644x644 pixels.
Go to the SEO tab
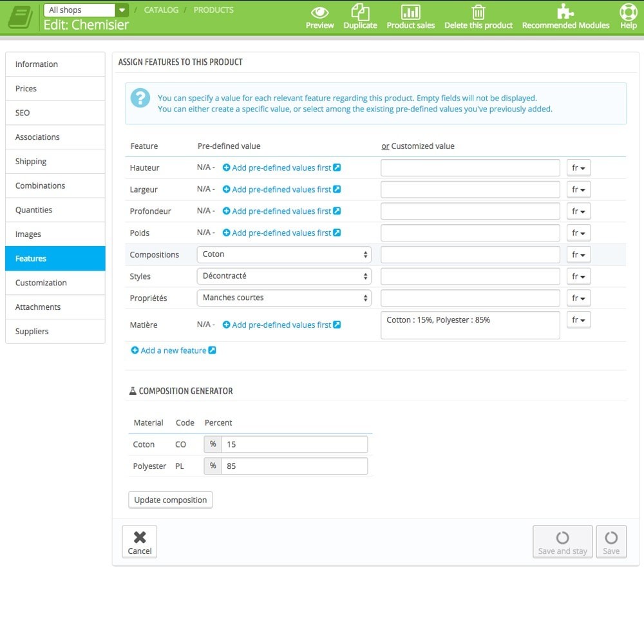tap(55, 113)
